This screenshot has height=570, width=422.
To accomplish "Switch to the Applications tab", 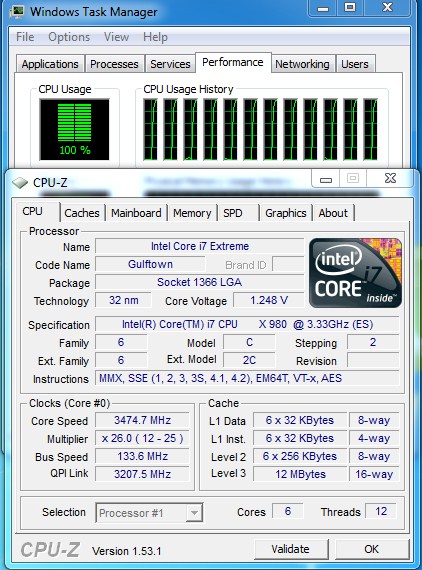I will point(50,64).
